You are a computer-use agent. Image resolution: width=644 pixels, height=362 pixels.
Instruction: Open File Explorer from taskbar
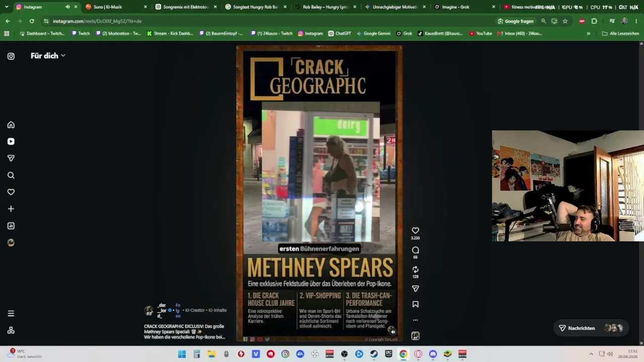[212, 354]
